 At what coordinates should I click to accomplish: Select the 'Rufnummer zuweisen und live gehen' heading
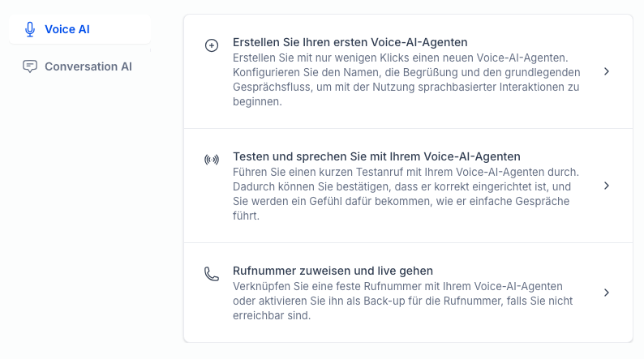point(333,270)
